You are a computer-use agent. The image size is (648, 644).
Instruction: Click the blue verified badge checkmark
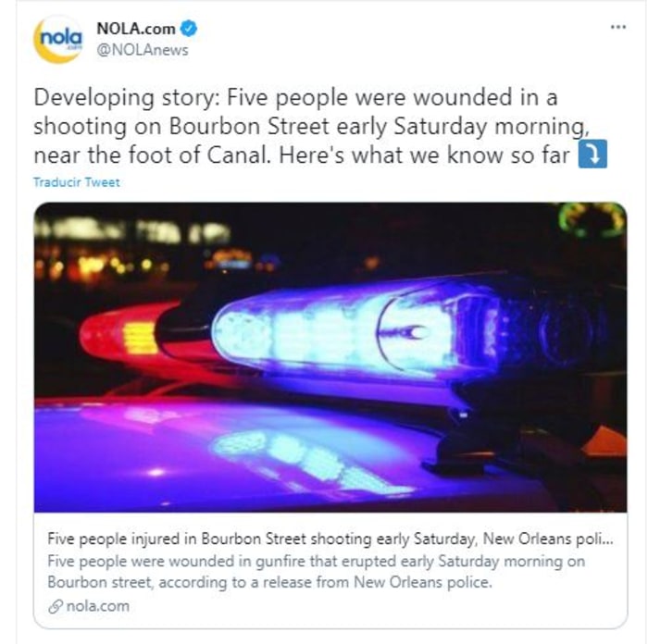point(189,29)
